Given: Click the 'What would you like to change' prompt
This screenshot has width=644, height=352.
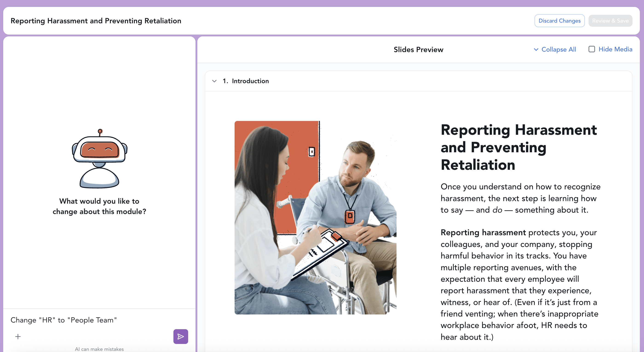Looking at the screenshot, I should 99,206.
